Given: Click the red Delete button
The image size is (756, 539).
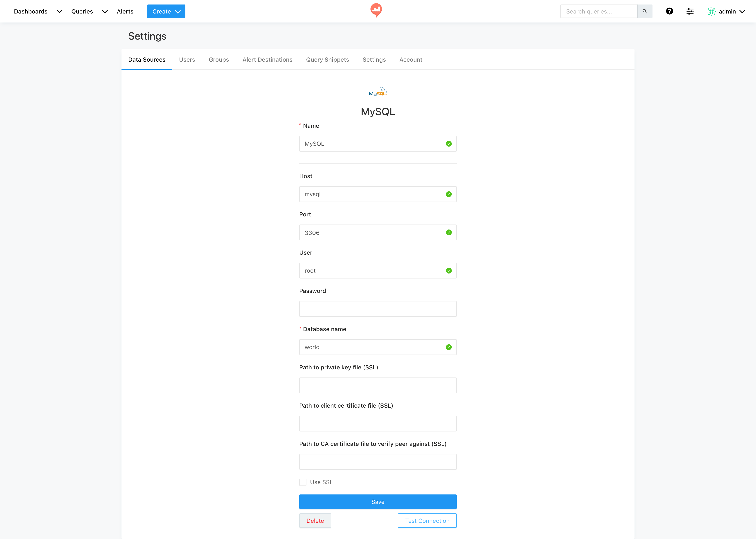Looking at the screenshot, I should 315,520.
